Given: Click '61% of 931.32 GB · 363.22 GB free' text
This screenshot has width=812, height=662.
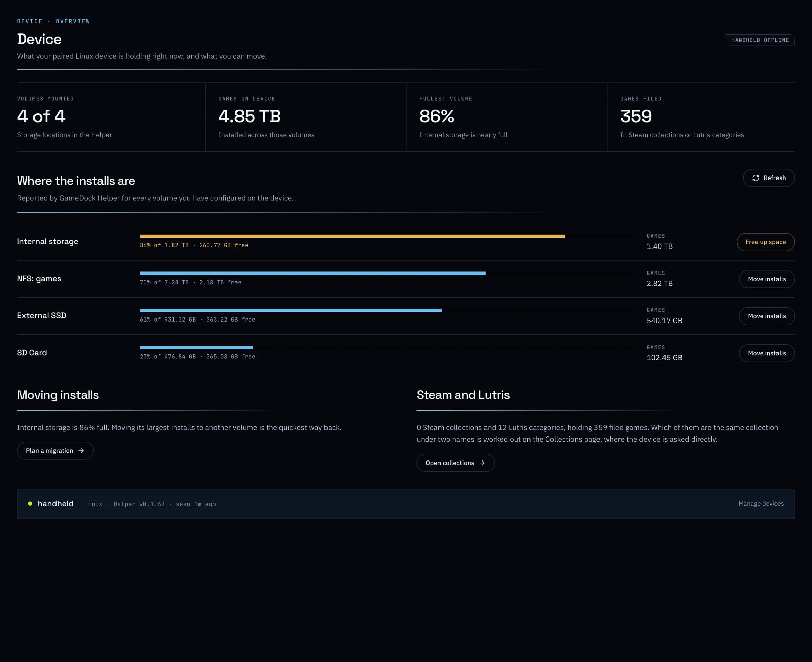Looking at the screenshot, I should click(x=198, y=320).
